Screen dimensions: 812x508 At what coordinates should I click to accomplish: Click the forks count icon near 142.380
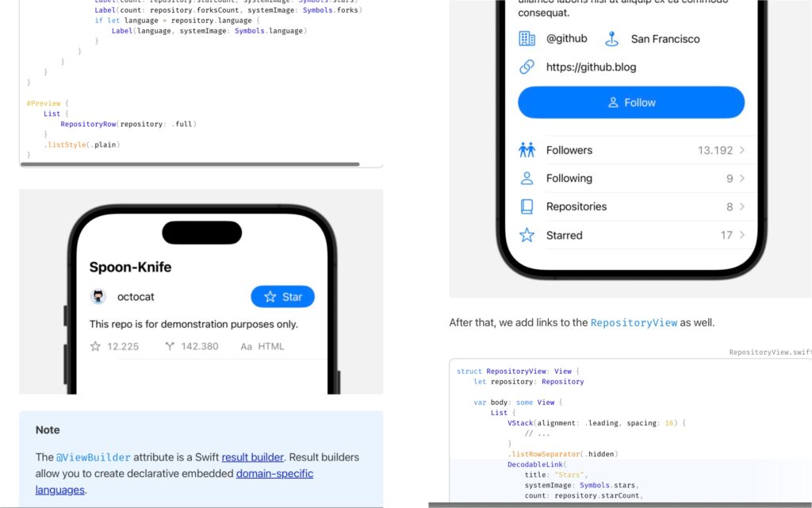(170, 346)
